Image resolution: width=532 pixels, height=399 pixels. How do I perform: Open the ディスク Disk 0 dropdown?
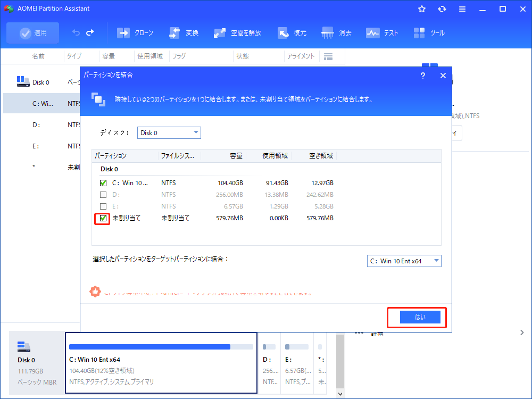point(169,132)
